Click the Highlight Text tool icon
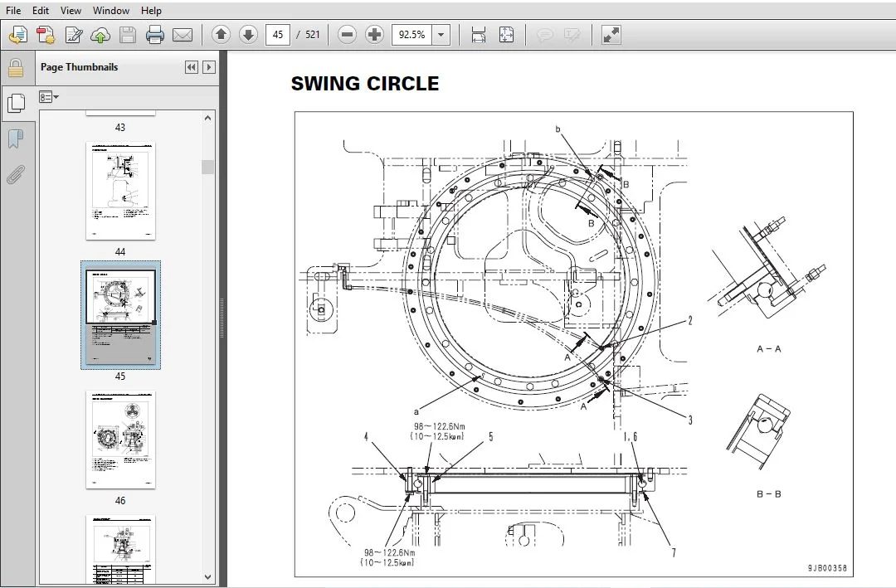This screenshot has height=588, width=896. coord(572,35)
